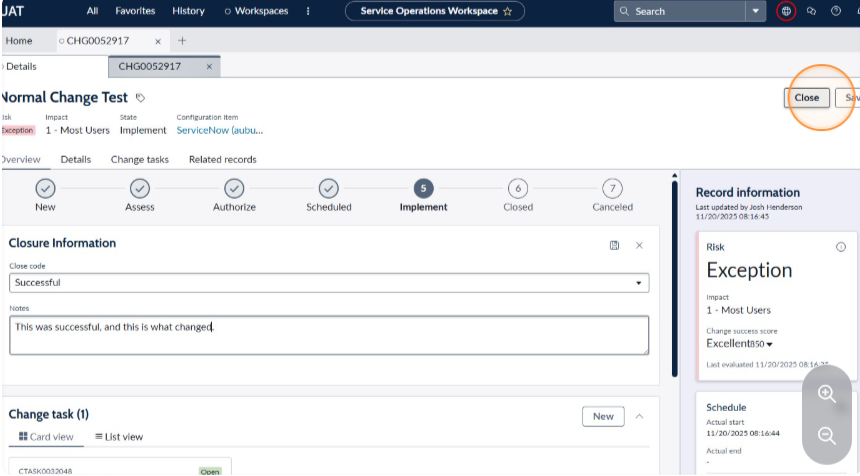Switch to the Change tasks tab
860x476 pixels.
click(x=140, y=160)
